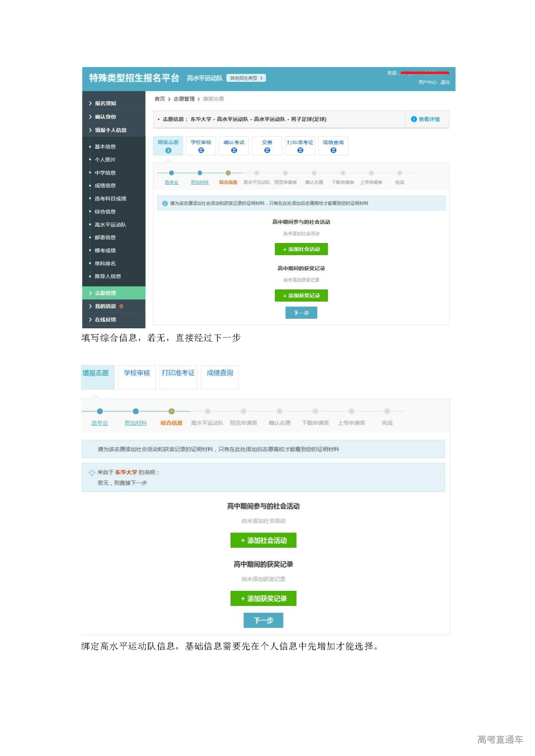Click red notification dot beside 我的消息
Image resolution: width=535 pixels, height=756 pixels.
[121, 306]
